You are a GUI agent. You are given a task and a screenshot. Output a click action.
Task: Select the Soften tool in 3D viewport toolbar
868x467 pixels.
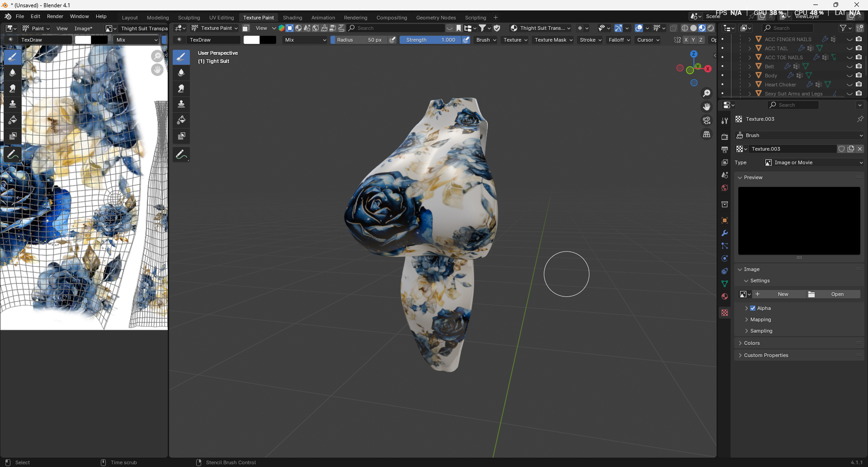[x=181, y=73]
